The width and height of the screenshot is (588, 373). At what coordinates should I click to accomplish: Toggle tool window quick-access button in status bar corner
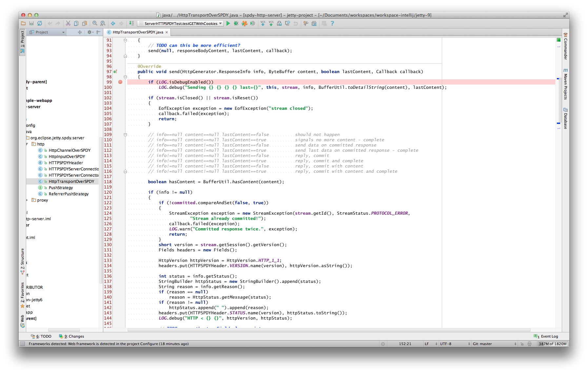click(23, 344)
